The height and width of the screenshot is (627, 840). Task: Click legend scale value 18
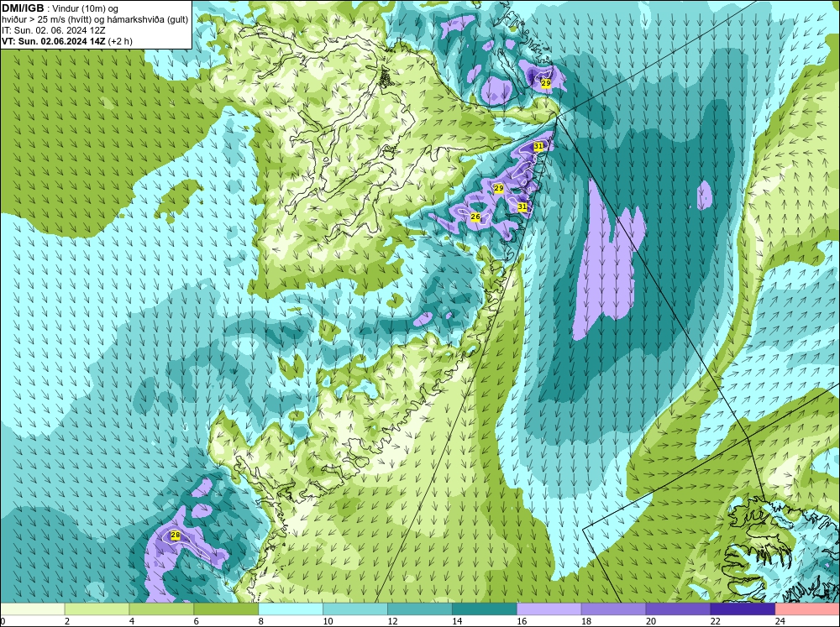pyautogui.click(x=586, y=621)
